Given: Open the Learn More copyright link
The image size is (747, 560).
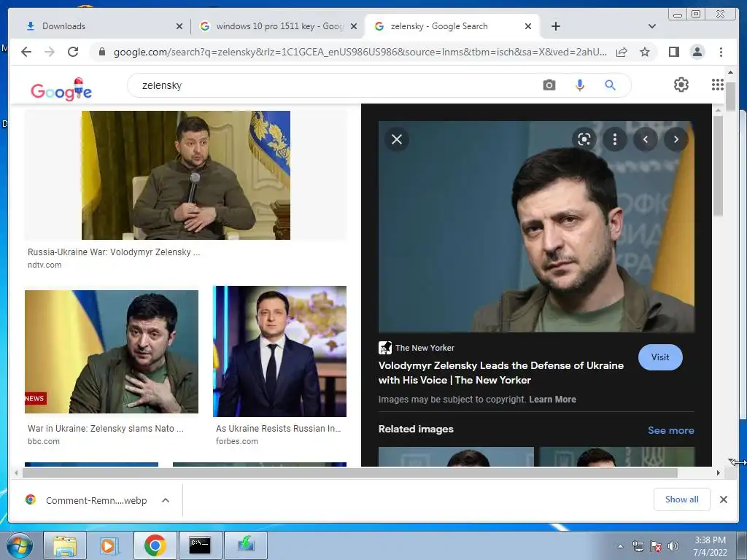Looking at the screenshot, I should coord(552,400).
